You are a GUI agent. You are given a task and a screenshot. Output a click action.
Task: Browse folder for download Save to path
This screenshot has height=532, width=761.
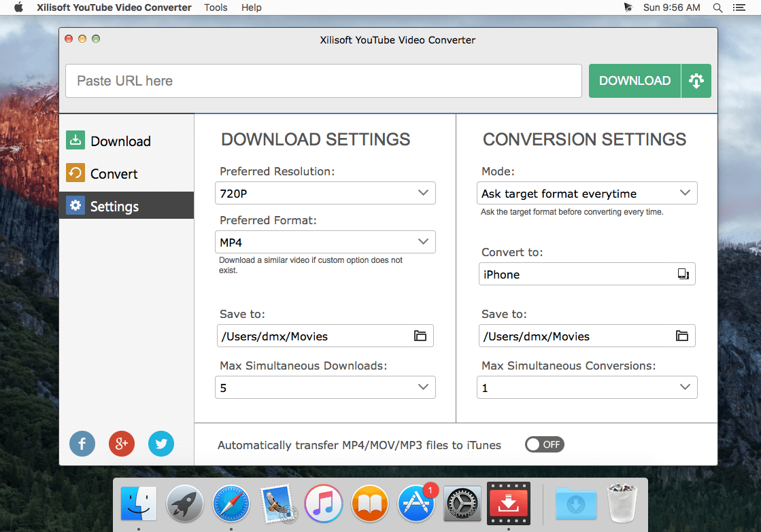420,336
